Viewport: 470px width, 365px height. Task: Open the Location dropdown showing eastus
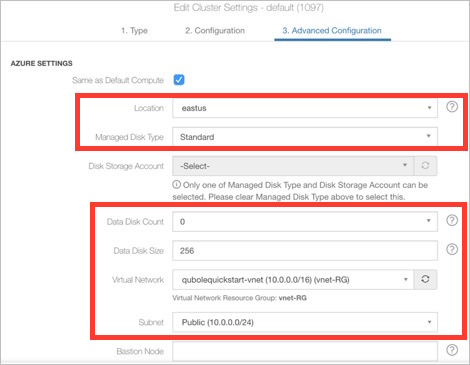click(x=305, y=108)
